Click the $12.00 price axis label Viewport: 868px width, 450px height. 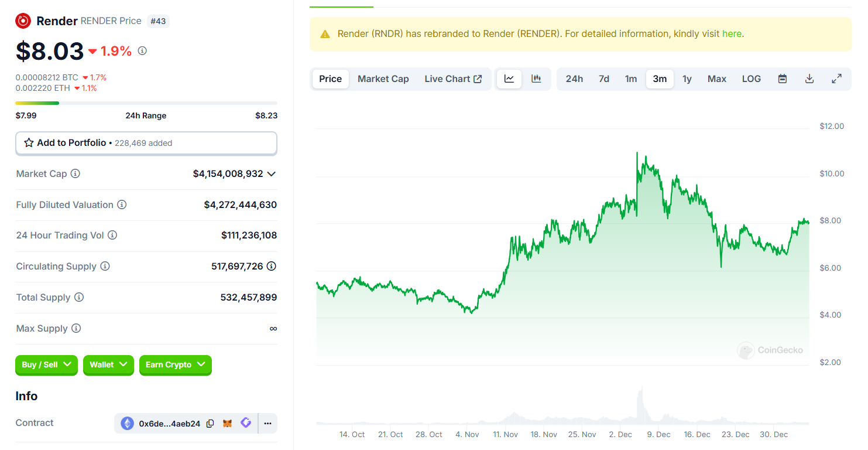pyautogui.click(x=832, y=126)
